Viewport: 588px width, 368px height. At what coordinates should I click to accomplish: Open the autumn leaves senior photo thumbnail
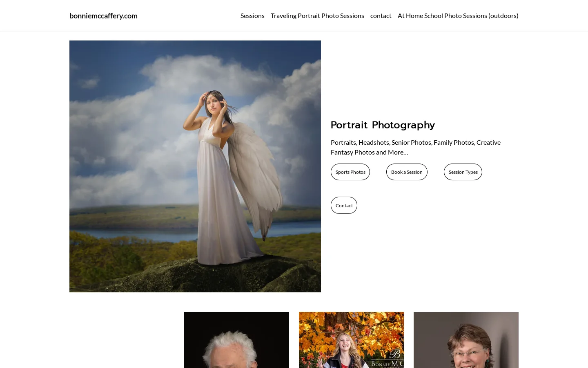coord(351,340)
